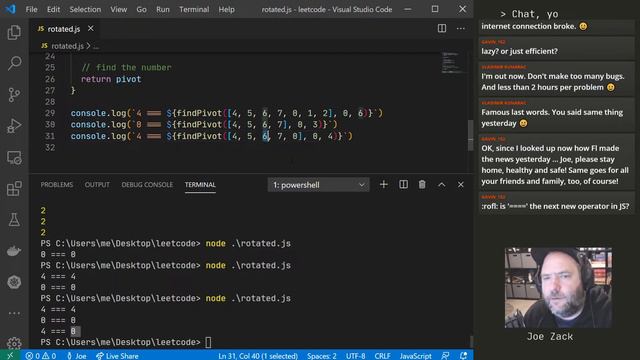Screen dimensions: 640x360
Task: Switch to the OUTPUT panel tab
Action: (x=97, y=184)
